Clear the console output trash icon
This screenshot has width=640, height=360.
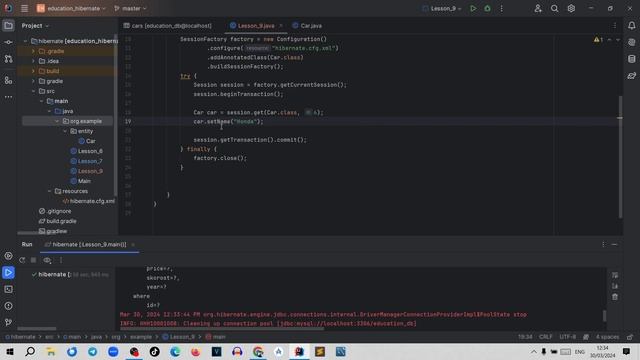tap(615, 297)
